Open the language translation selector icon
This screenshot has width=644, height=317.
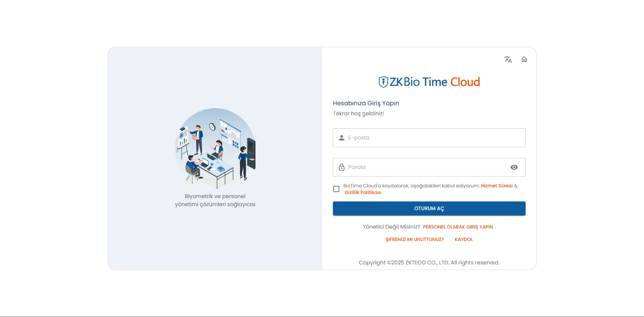click(x=508, y=60)
